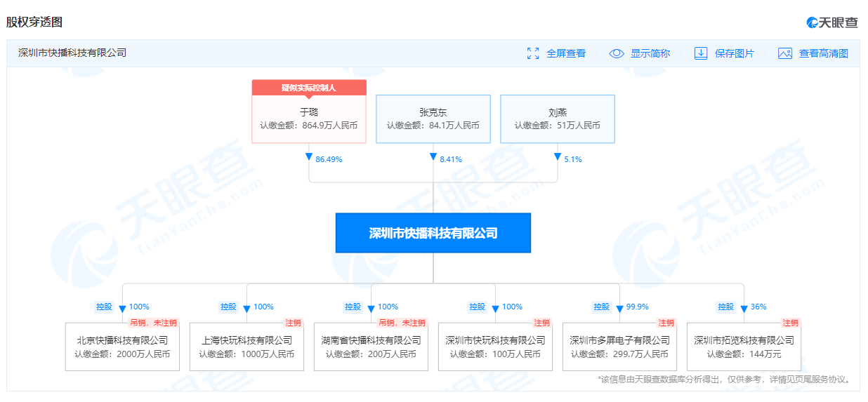
Task: Click the 疑似实际控制人 red tag
Action: pos(309,88)
